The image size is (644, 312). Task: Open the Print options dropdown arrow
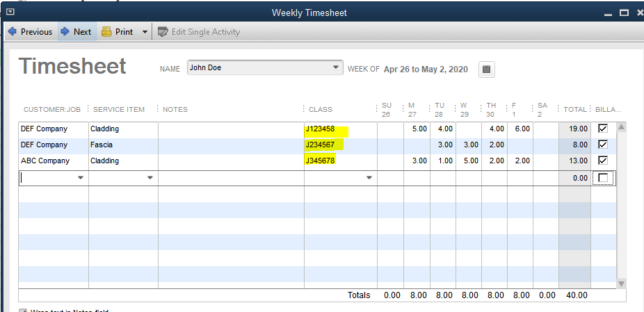coord(145,32)
